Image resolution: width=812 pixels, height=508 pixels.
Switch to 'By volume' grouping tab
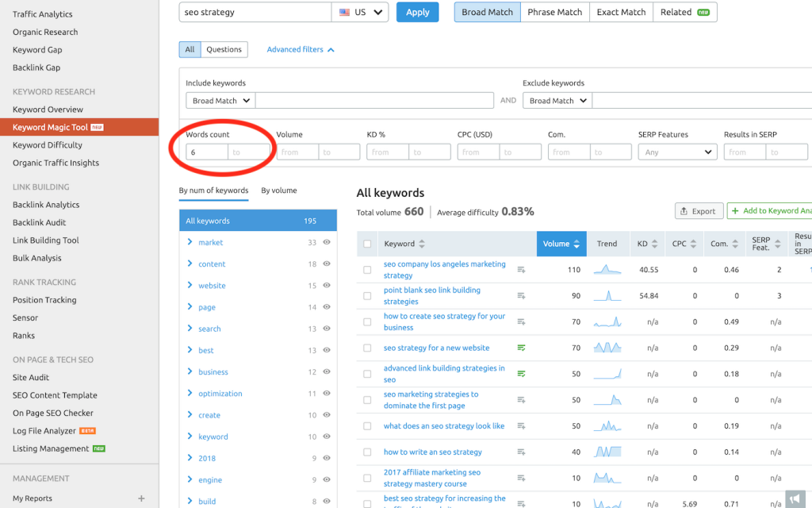point(279,190)
